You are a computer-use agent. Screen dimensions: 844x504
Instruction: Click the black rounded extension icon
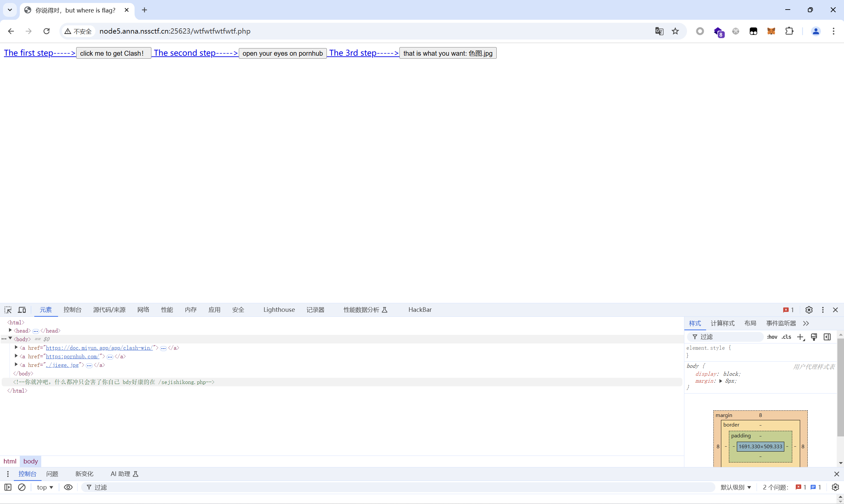(753, 31)
